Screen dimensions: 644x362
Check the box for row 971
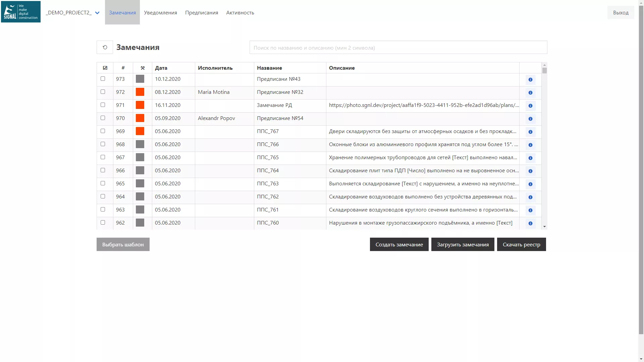(103, 105)
